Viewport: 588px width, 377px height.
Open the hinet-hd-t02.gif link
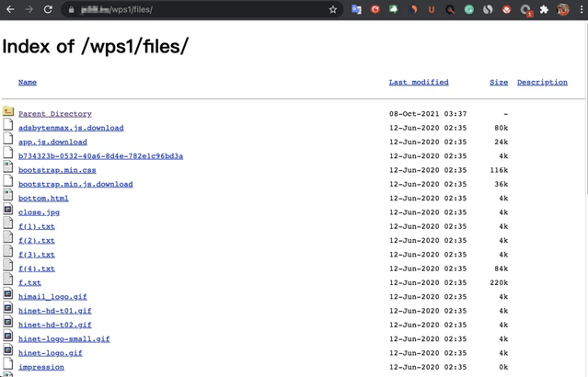tap(54, 325)
